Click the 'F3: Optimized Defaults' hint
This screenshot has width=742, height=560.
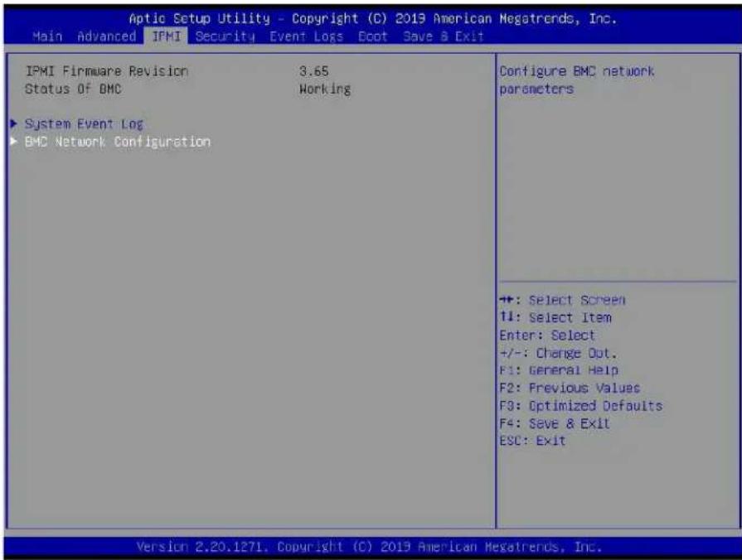click(581, 406)
